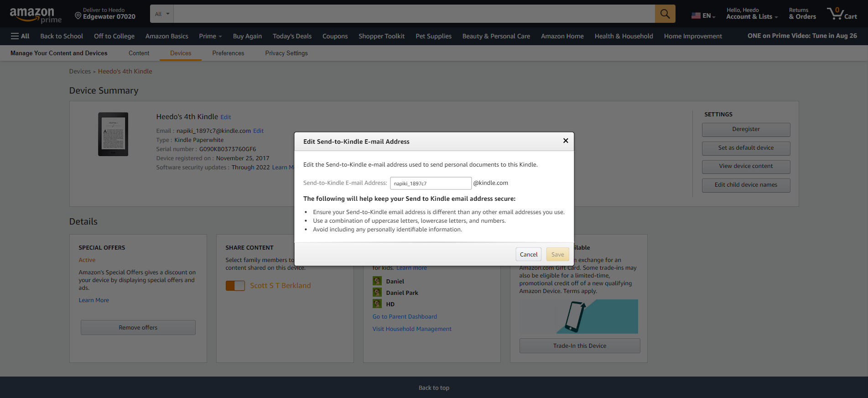Switch to the Content tab
The image size is (868, 398).
pyautogui.click(x=139, y=53)
